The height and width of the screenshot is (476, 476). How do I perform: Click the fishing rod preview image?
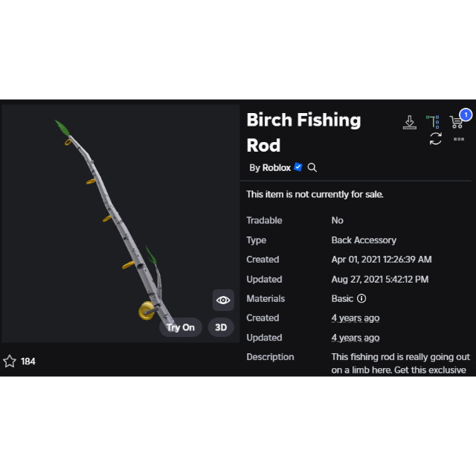click(x=120, y=224)
